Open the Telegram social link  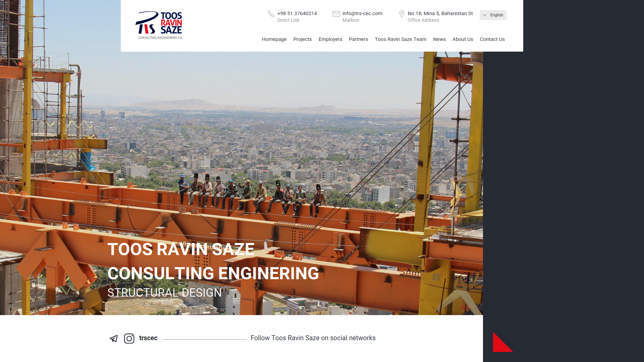tap(114, 339)
